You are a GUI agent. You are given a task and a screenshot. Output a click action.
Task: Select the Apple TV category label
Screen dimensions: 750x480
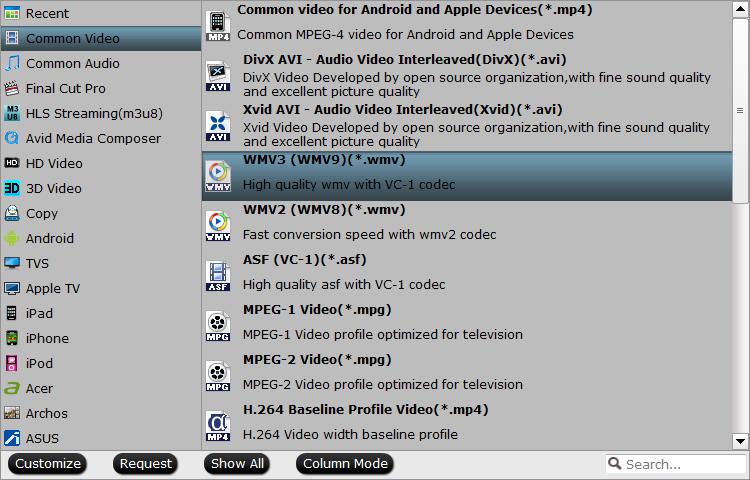point(53,289)
